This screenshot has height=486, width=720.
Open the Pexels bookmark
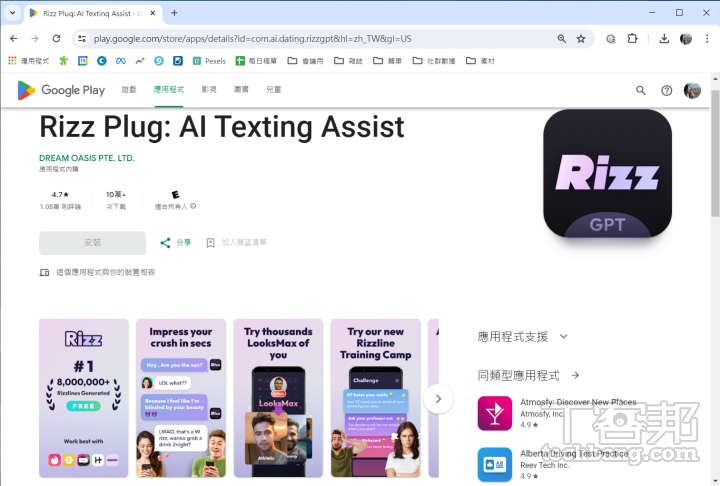point(209,61)
